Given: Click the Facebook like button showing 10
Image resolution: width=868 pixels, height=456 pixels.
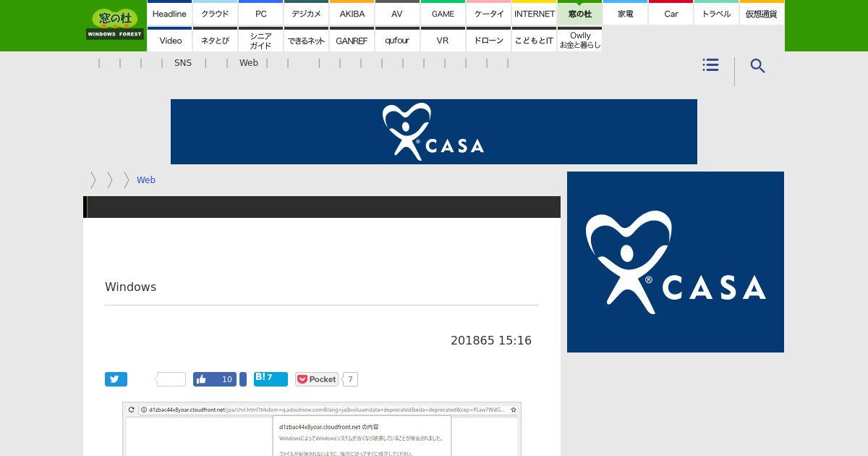Looking at the screenshot, I should coord(215,379).
